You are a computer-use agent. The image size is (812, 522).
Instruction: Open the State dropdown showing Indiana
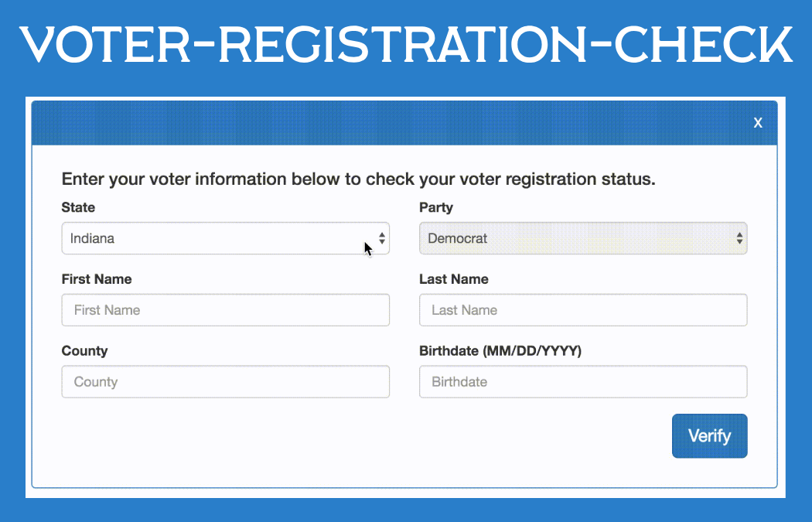217,239
